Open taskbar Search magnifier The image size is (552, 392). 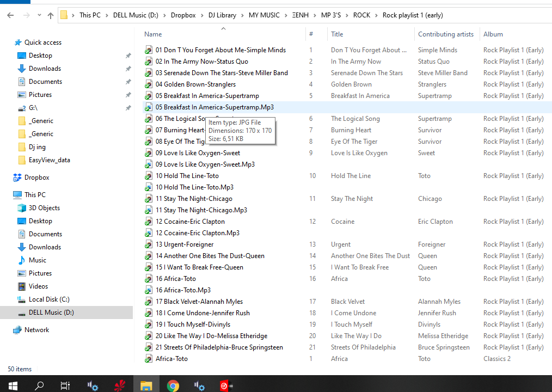39,385
